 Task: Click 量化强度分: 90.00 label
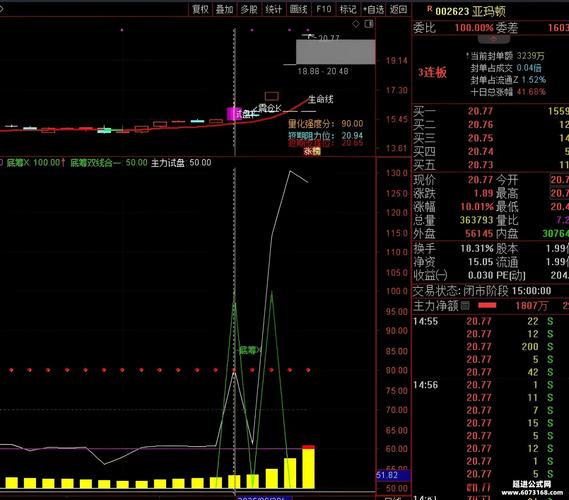[326, 124]
